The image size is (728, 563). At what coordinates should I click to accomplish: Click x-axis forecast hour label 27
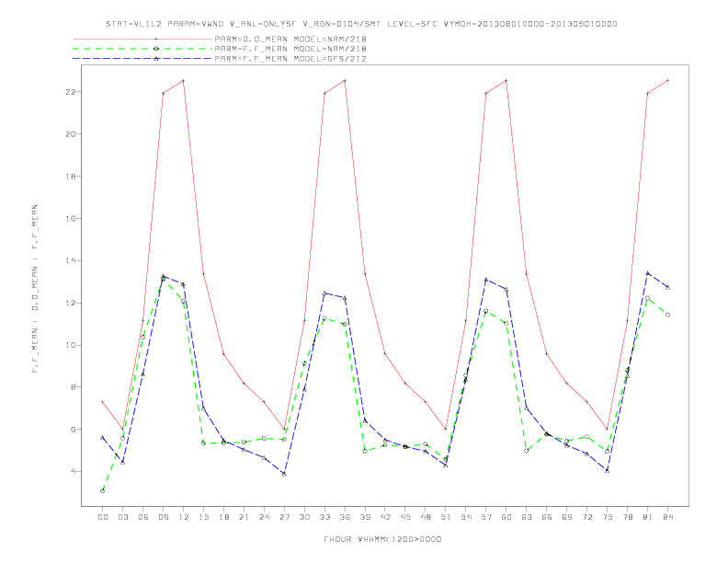[284, 517]
